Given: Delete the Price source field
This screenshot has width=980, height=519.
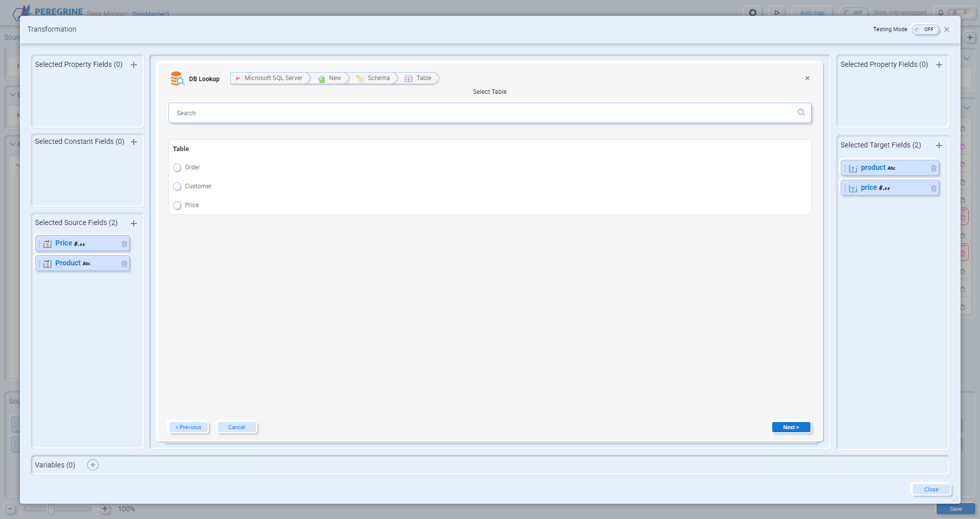Looking at the screenshot, I should [x=124, y=244].
